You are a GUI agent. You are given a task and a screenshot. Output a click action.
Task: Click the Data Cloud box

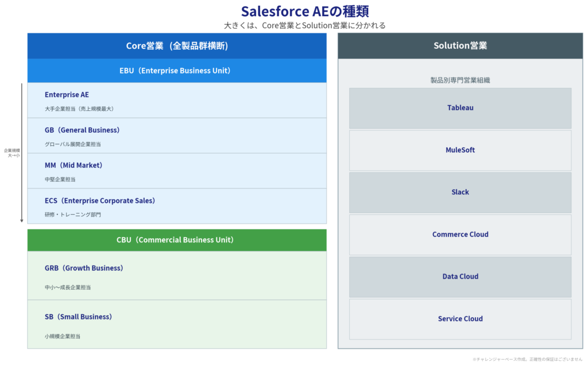coord(460,277)
